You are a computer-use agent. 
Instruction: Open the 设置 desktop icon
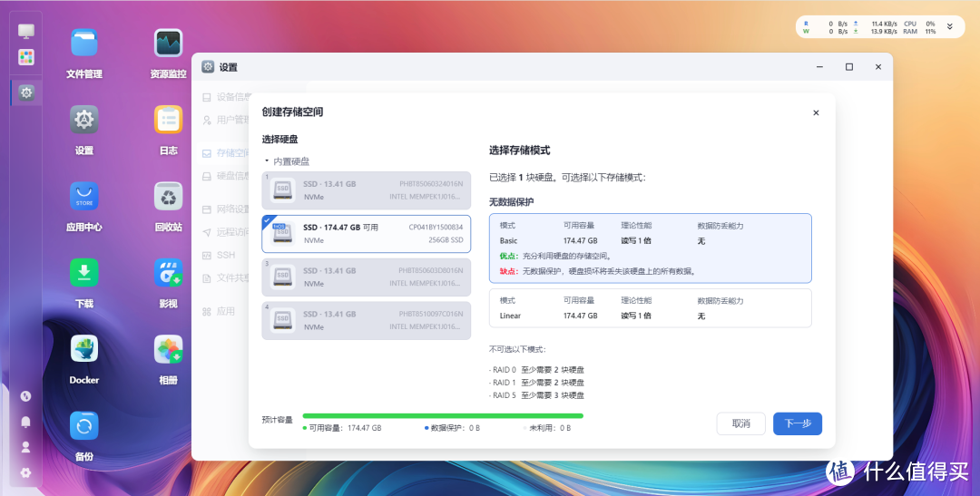tap(83, 120)
